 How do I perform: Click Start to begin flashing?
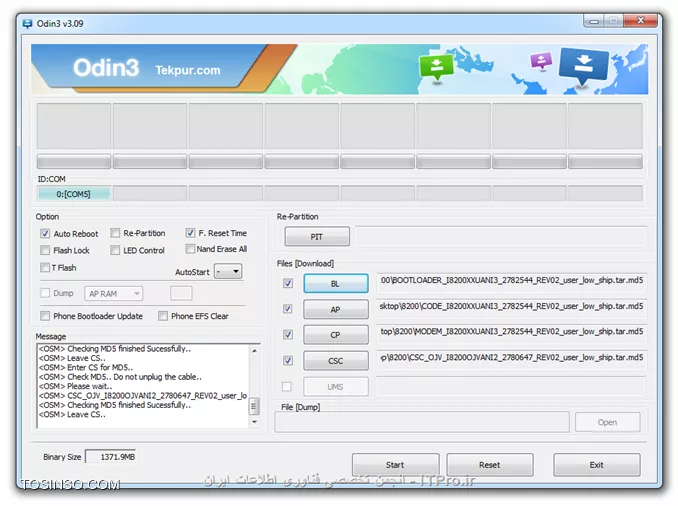click(395, 465)
